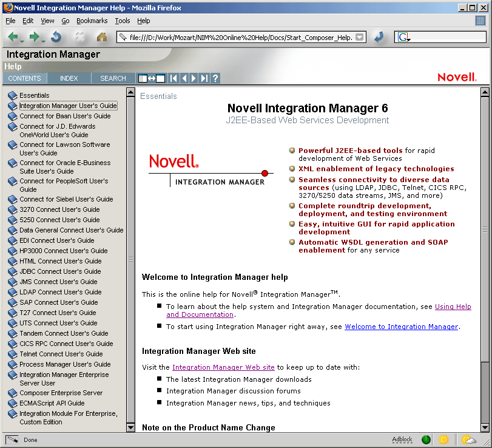Click the status bar page icon beside Done

pyautogui.click(x=12, y=440)
